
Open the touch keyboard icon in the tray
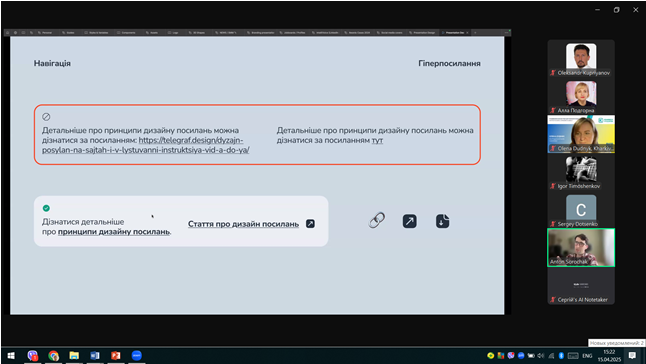tap(573, 356)
